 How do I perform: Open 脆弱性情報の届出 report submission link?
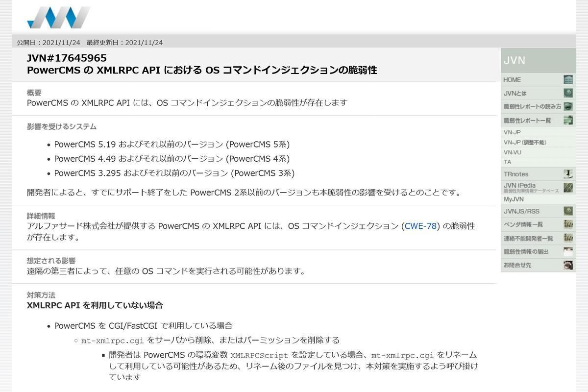pyautogui.click(x=538, y=252)
